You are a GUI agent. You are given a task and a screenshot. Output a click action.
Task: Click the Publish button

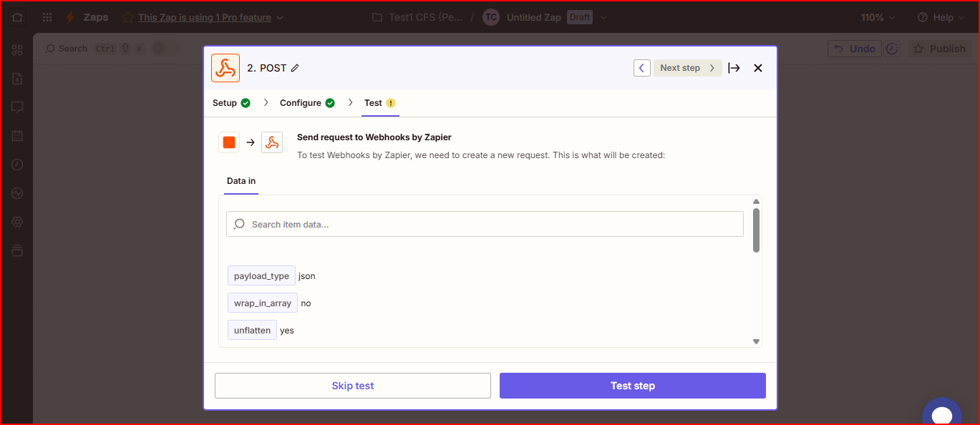(x=940, y=49)
